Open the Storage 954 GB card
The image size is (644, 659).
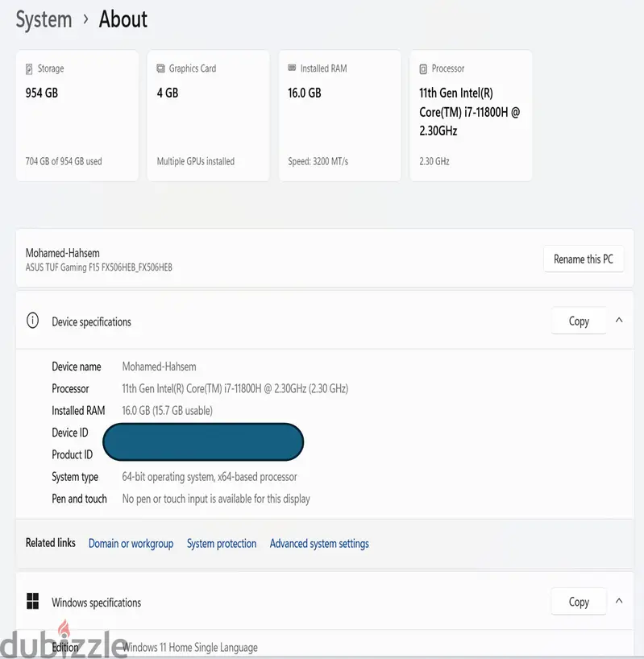pos(77,115)
